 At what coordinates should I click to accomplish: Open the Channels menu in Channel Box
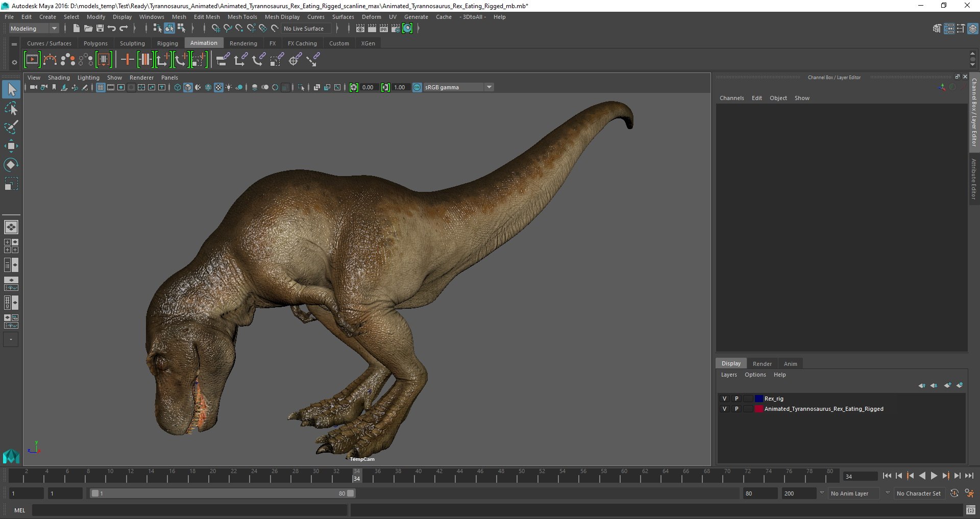pos(731,98)
